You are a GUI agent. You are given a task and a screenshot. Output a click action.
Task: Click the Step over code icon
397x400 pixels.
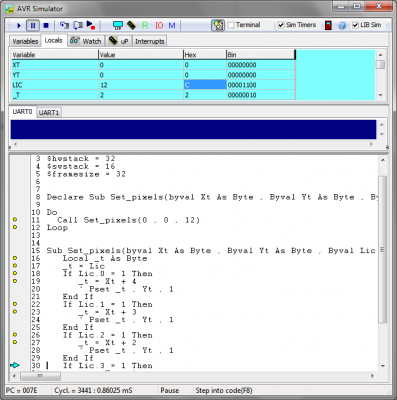78,25
